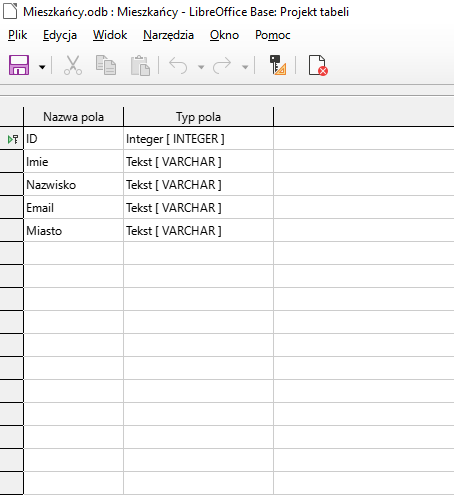Click the Typ pola column header
454x495 pixels.
(x=198, y=117)
